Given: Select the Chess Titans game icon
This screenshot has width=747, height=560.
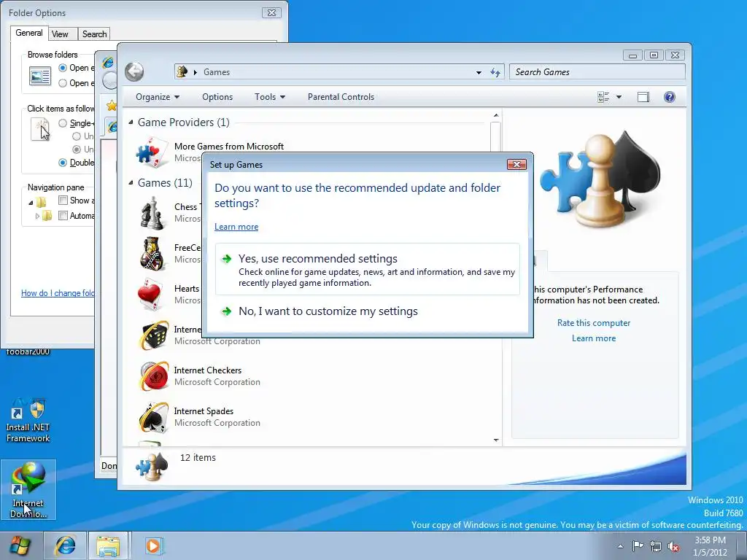Looking at the screenshot, I should [x=152, y=213].
